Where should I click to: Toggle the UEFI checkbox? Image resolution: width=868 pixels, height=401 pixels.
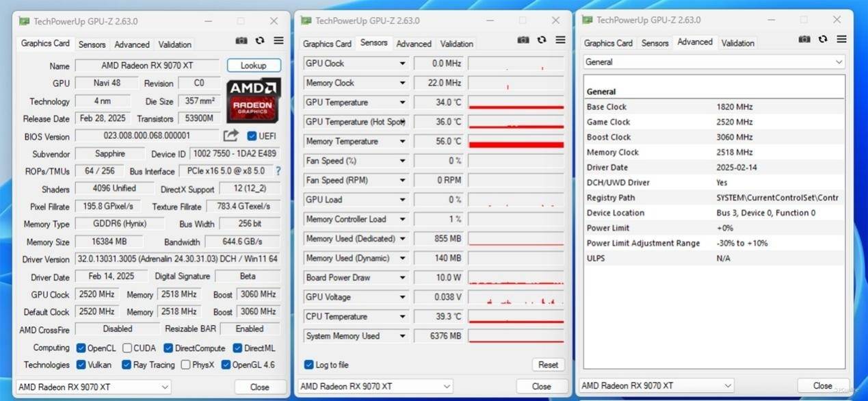pyautogui.click(x=252, y=136)
